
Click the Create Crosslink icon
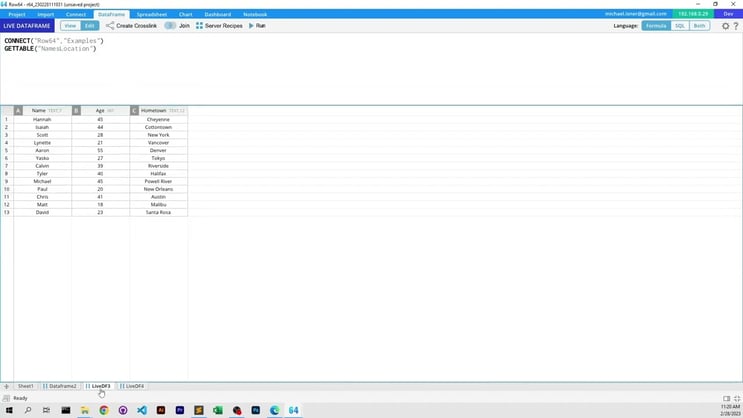tap(110, 26)
